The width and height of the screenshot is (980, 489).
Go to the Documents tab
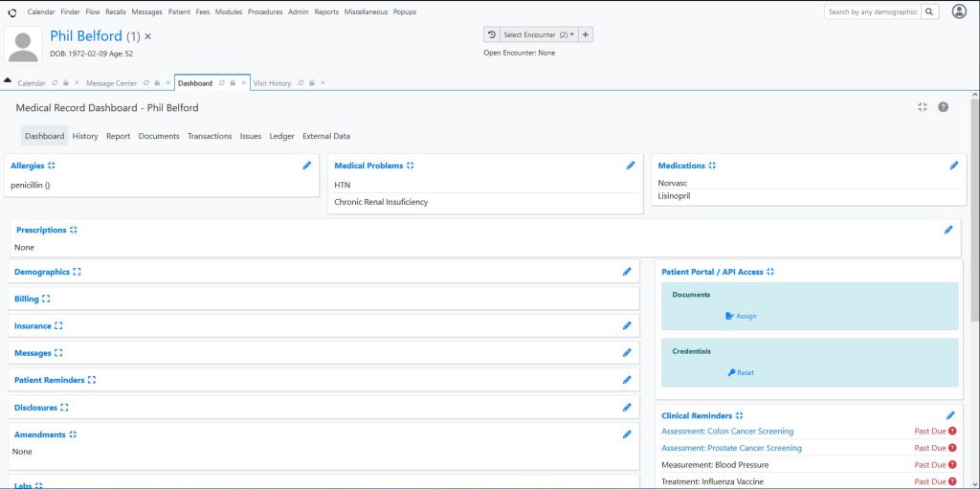(x=159, y=136)
